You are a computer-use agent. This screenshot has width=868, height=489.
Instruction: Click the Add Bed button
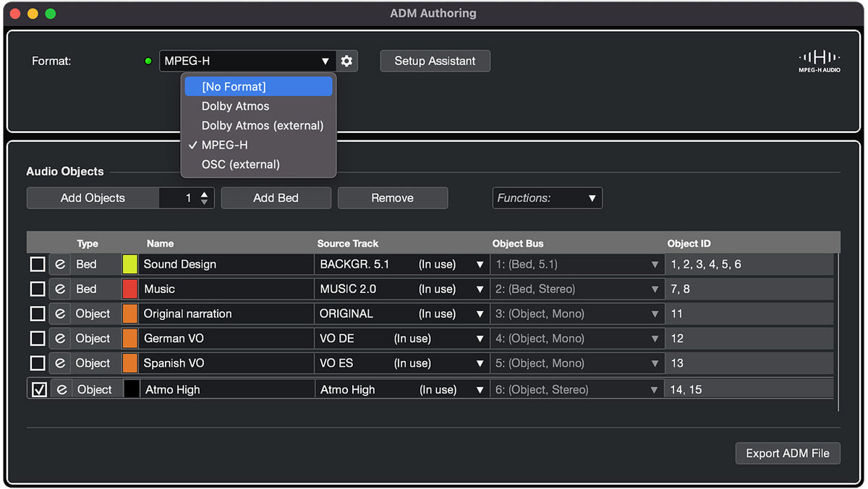click(x=276, y=198)
